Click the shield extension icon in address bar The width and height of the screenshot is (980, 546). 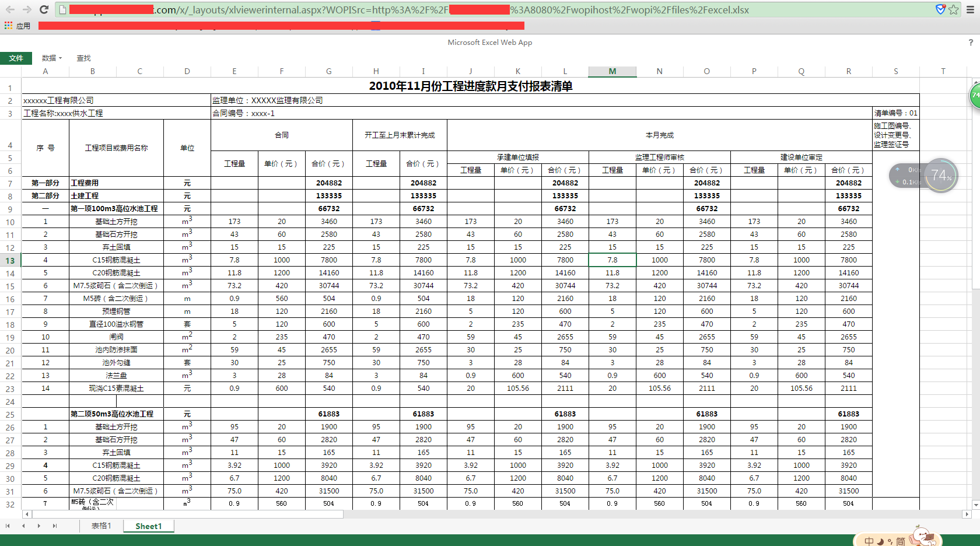tap(940, 9)
